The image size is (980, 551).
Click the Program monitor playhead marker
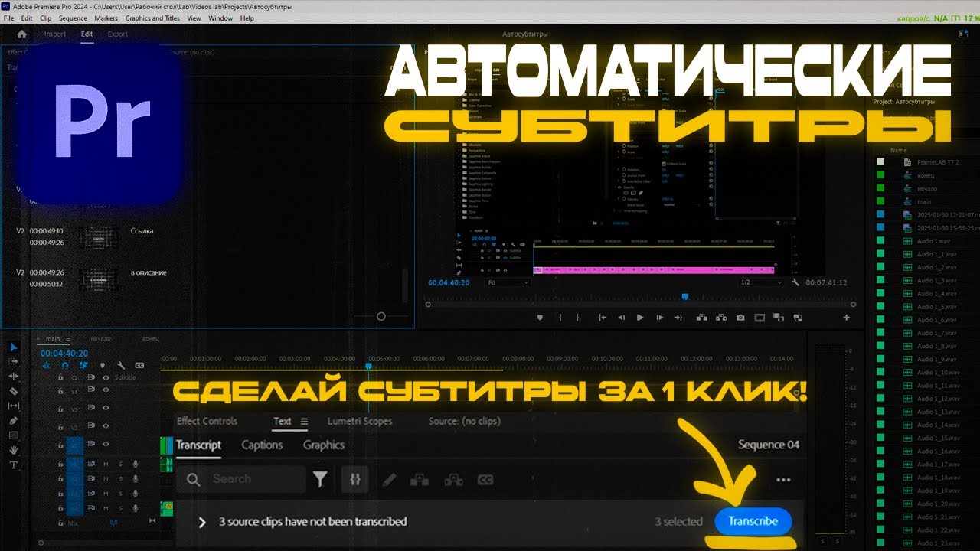pyautogui.click(x=685, y=297)
